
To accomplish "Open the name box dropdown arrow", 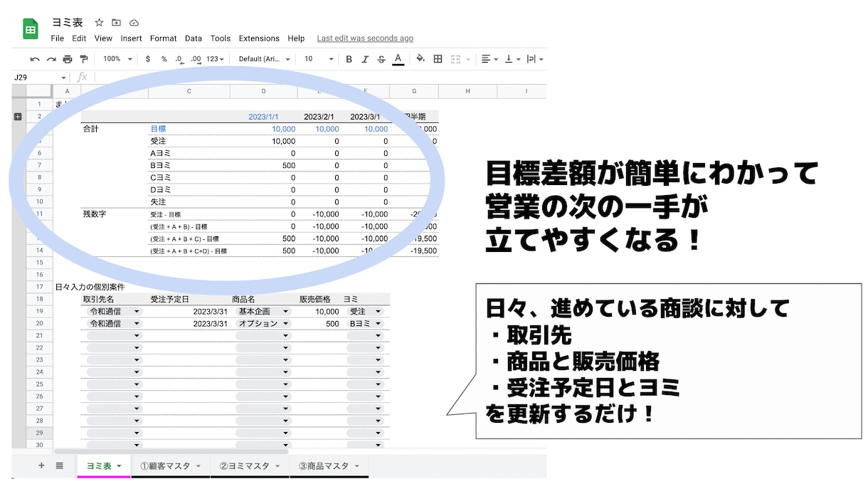I will click(63, 78).
